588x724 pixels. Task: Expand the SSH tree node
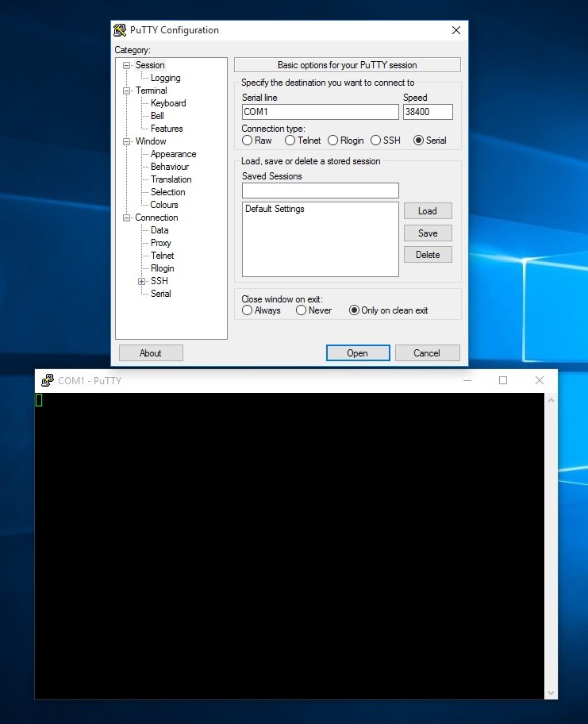click(142, 281)
